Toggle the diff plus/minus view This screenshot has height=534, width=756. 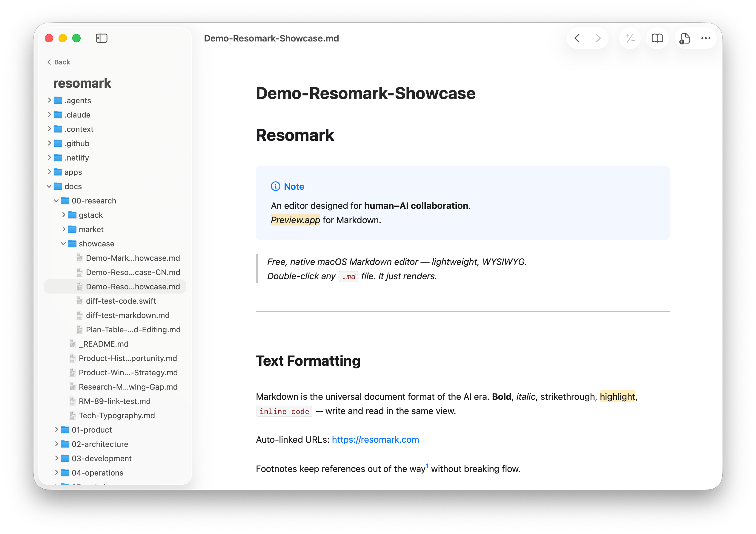coord(630,38)
